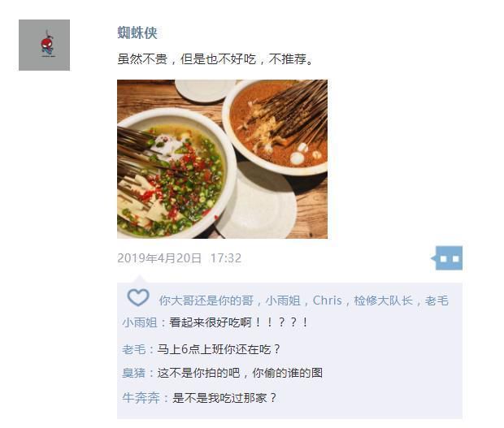Click commenter name 老毛
This screenshot has width=504, height=428.
(x=133, y=349)
